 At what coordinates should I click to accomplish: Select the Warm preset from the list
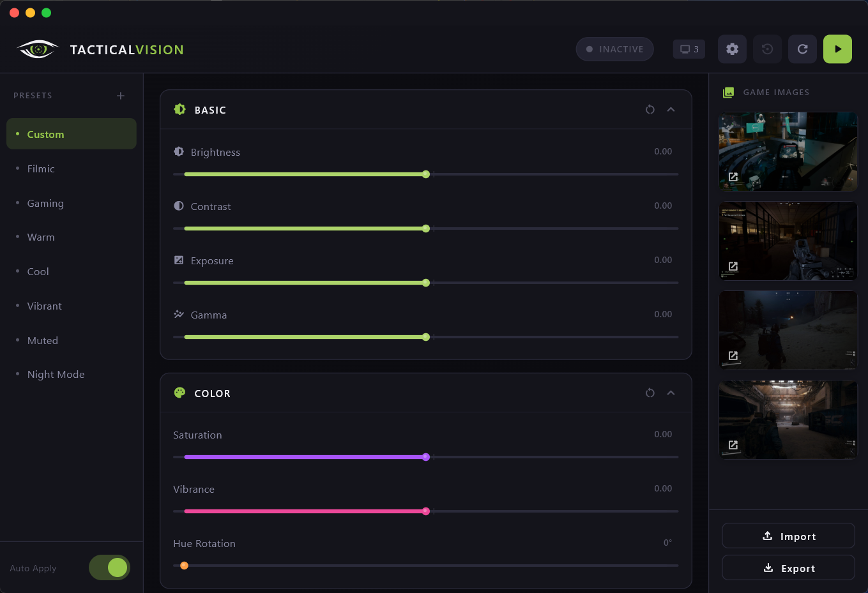point(41,237)
